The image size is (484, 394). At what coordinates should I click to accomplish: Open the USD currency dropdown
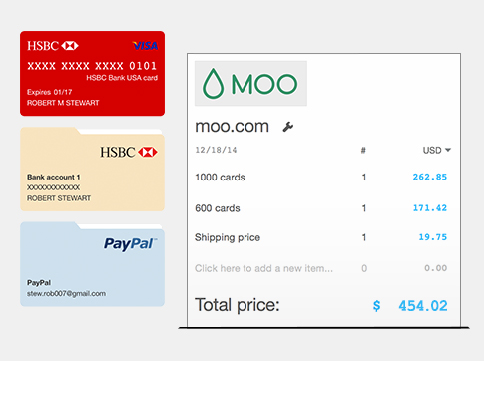[437, 150]
